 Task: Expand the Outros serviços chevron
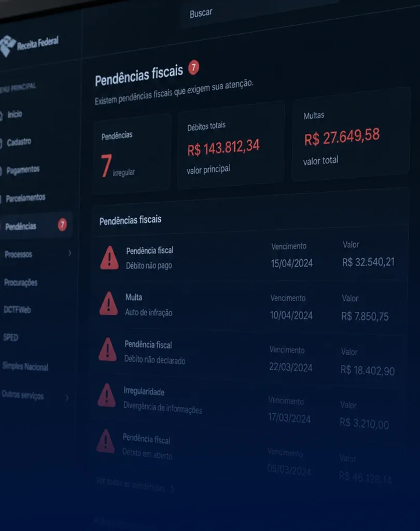tap(67, 398)
